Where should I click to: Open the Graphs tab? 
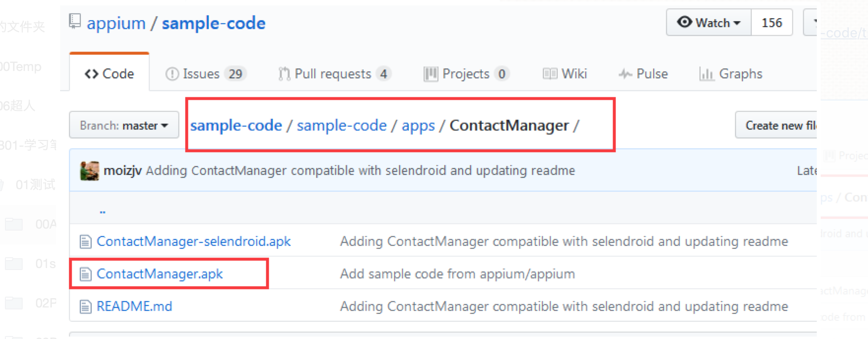coord(731,74)
